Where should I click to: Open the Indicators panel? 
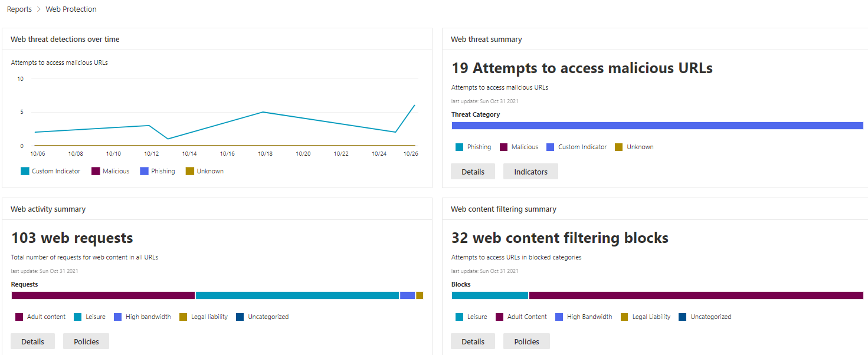tap(530, 171)
